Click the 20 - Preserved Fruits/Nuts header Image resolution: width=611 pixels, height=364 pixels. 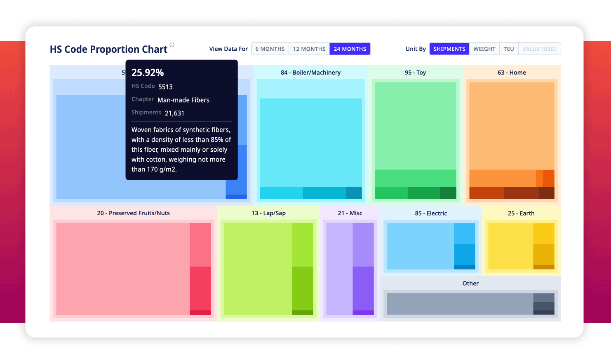pos(134,213)
